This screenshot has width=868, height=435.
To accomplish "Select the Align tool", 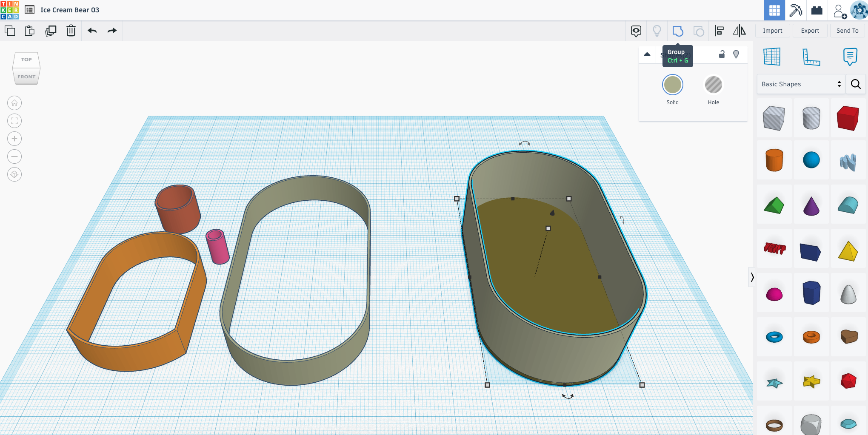I will 720,31.
